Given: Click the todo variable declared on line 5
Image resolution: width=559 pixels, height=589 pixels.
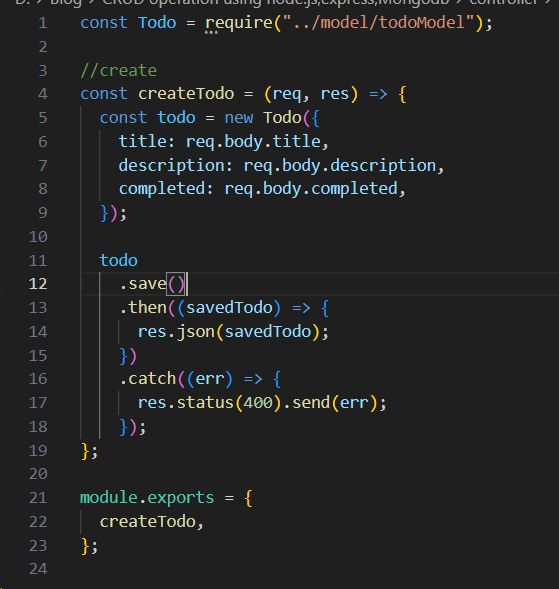Looking at the screenshot, I should 176,118.
